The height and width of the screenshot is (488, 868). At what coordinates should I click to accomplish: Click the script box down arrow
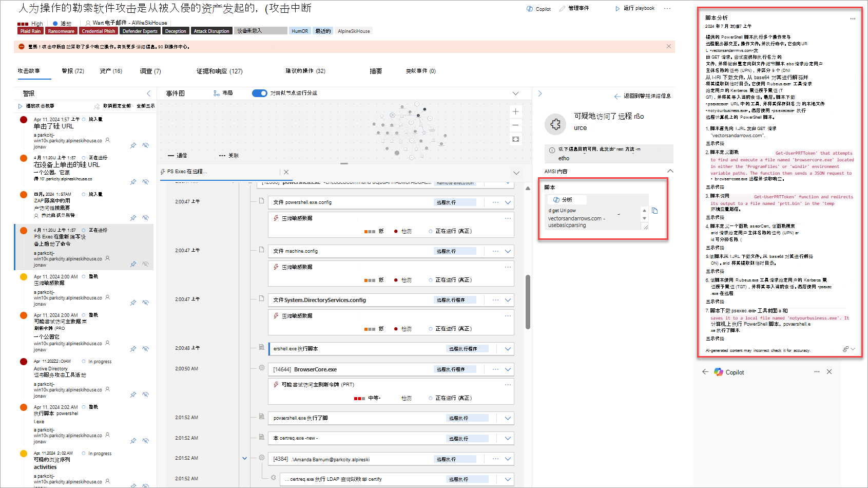(645, 218)
